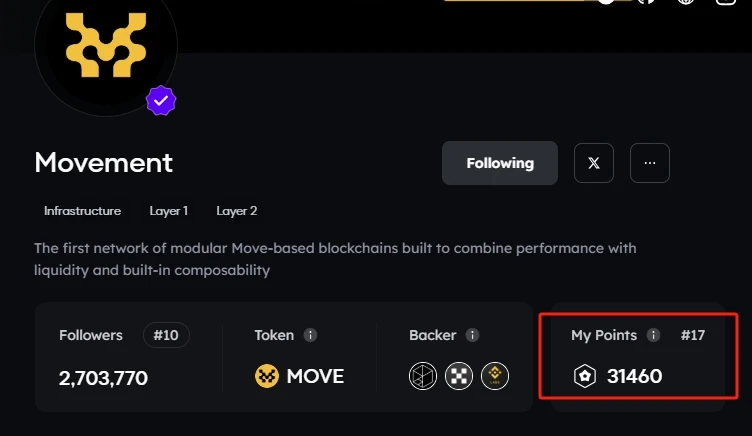Click the #10 followers rank badge
The width and height of the screenshot is (752, 436).
[x=166, y=335]
